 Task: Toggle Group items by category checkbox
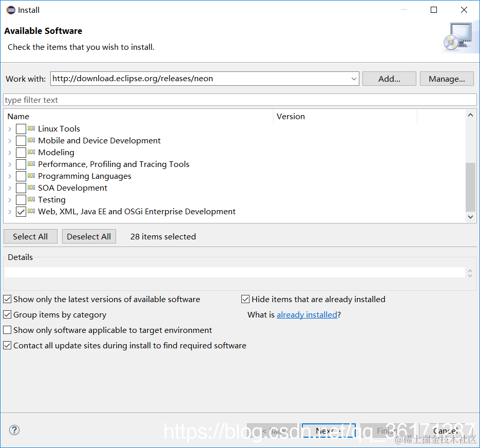[7, 314]
